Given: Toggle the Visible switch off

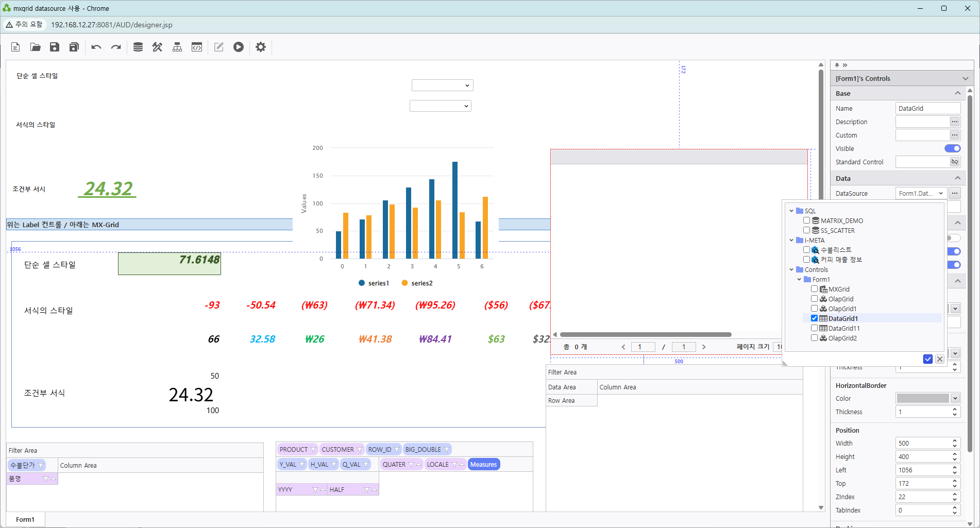Looking at the screenshot, I should click(x=952, y=148).
